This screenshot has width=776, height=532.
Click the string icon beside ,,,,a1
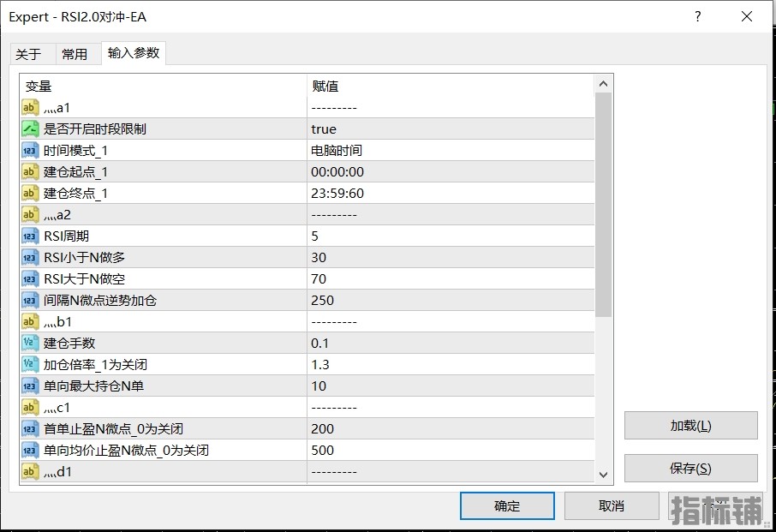click(30, 107)
